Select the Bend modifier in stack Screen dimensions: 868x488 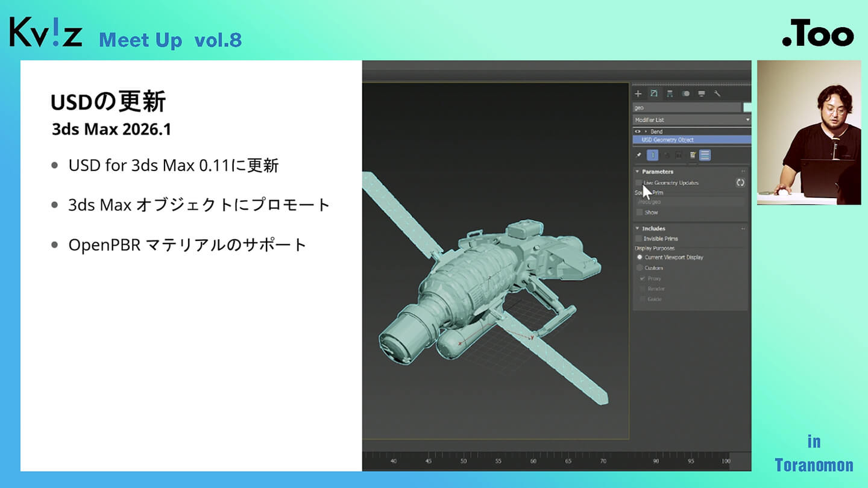coord(656,131)
